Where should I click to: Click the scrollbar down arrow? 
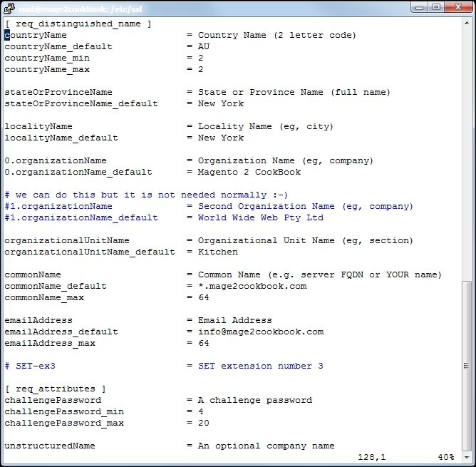[x=467, y=458]
